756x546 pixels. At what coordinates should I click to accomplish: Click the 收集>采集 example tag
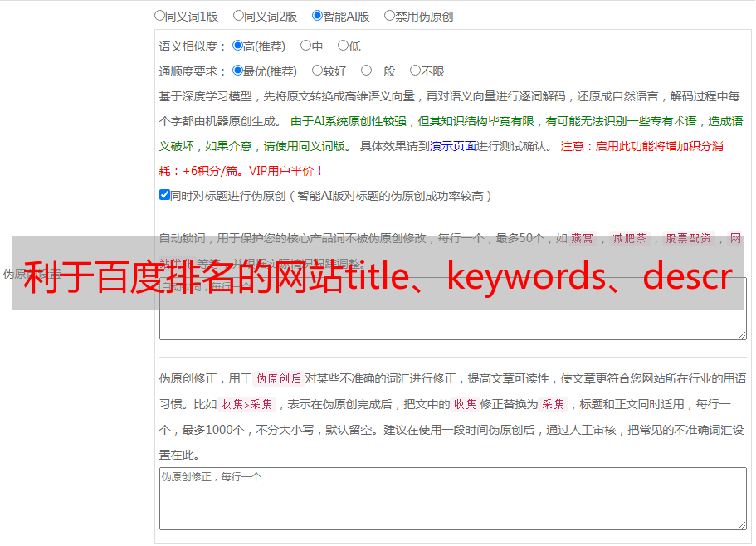coord(246,404)
